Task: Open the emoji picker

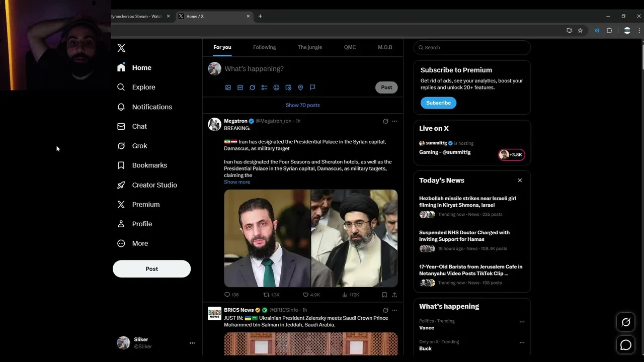Action: pos(276,87)
